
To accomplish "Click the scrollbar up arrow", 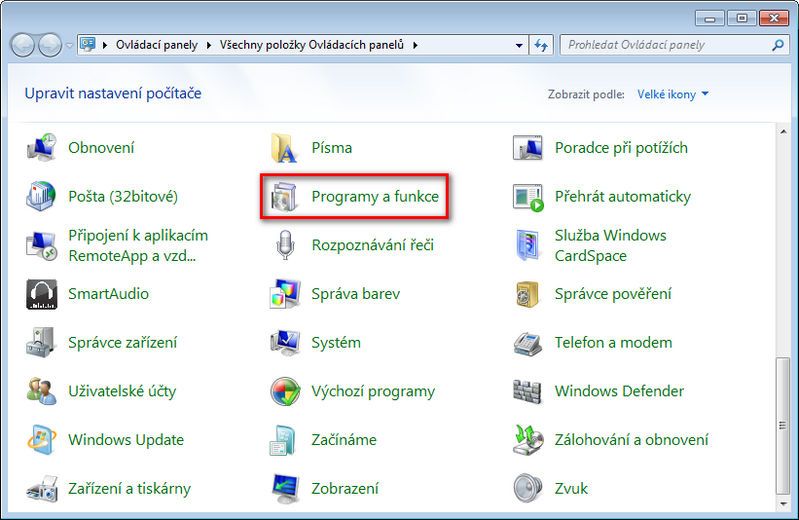I will (783, 133).
